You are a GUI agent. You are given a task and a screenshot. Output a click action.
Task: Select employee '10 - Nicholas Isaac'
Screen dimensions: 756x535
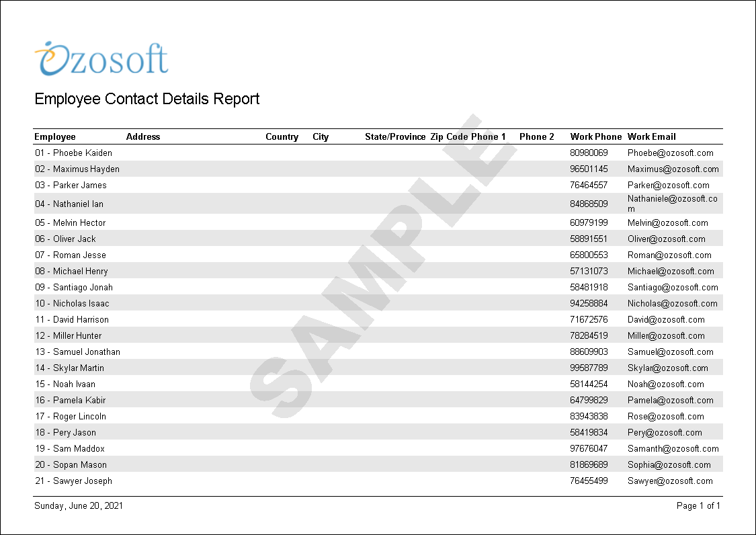pos(73,303)
